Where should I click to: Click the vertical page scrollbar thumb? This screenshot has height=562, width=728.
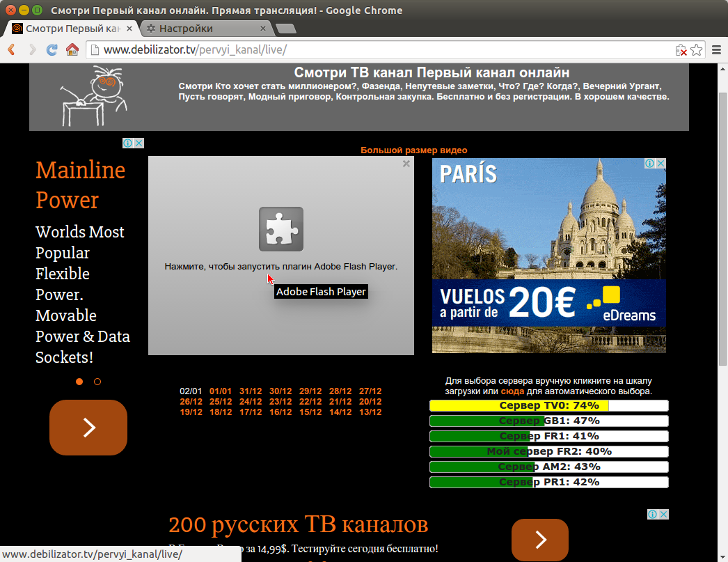pyautogui.click(x=722, y=228)
